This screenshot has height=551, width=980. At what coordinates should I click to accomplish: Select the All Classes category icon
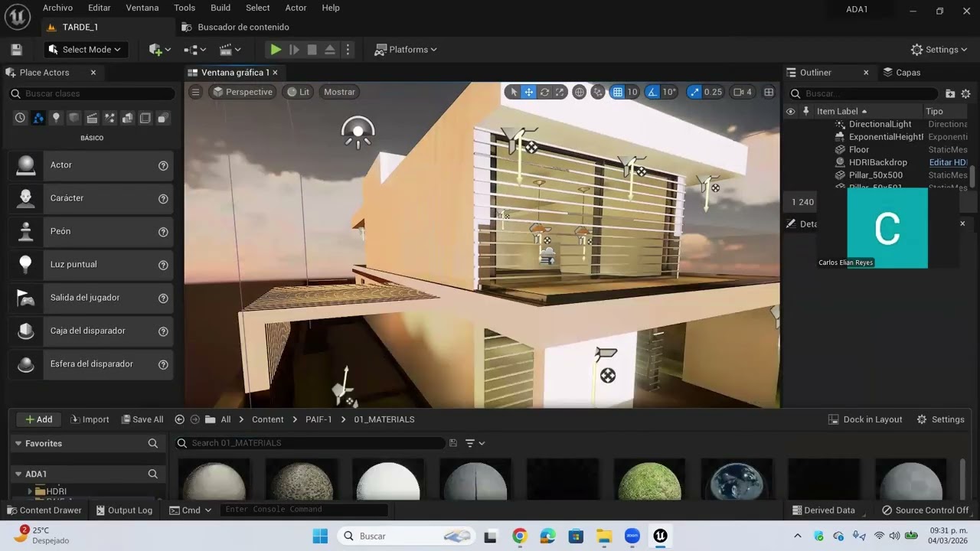(162, 118)
